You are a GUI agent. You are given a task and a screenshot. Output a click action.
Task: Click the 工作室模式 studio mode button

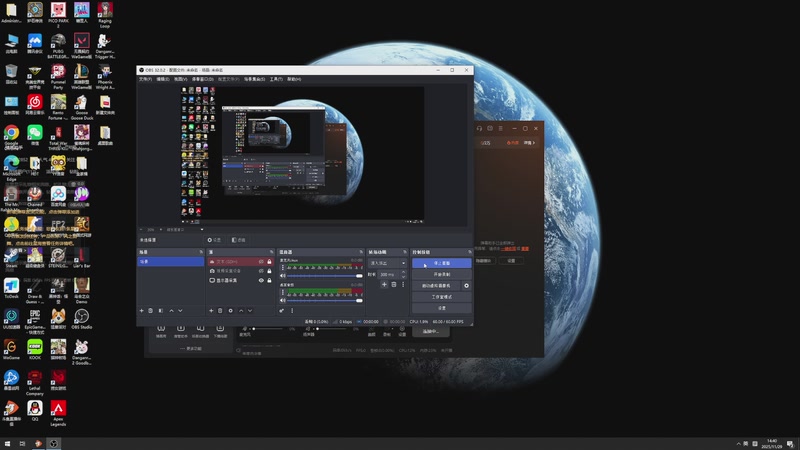[442, 297]
